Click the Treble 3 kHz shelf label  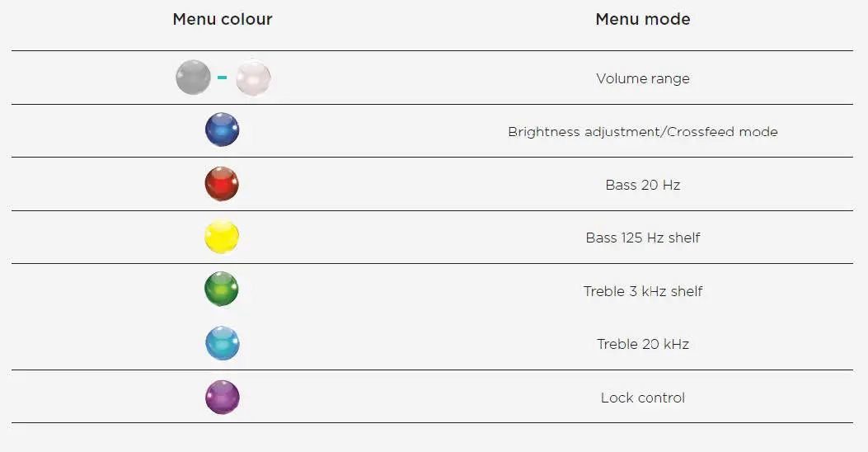coord(643,291)
